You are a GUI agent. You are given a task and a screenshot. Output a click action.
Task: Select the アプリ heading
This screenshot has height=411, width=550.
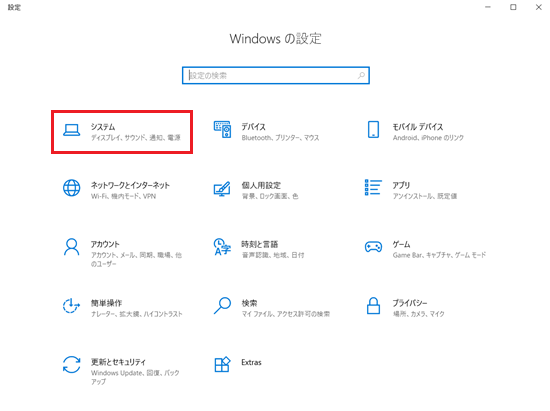(401, 185)
